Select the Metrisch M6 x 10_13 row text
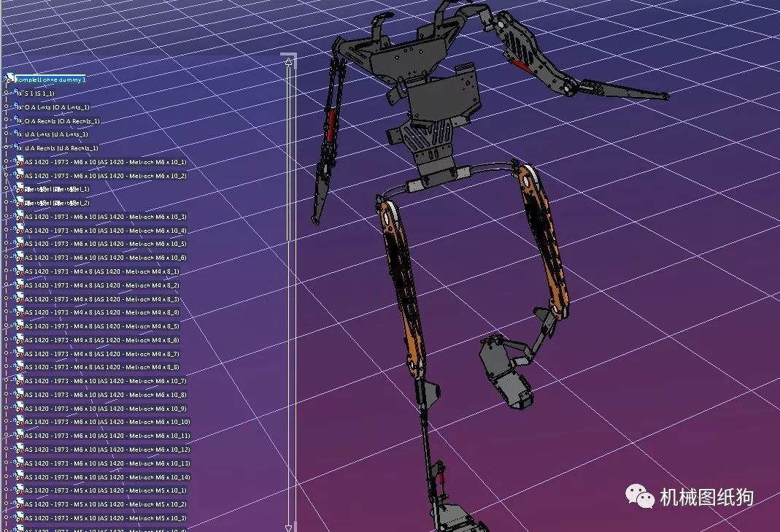 (x=107, y=463)
